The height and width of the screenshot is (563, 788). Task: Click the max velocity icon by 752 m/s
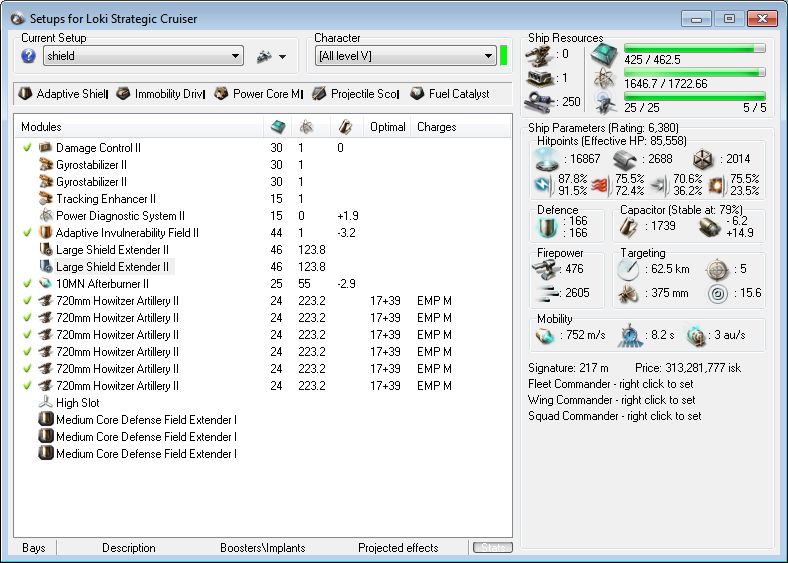[x=545, y=335]
